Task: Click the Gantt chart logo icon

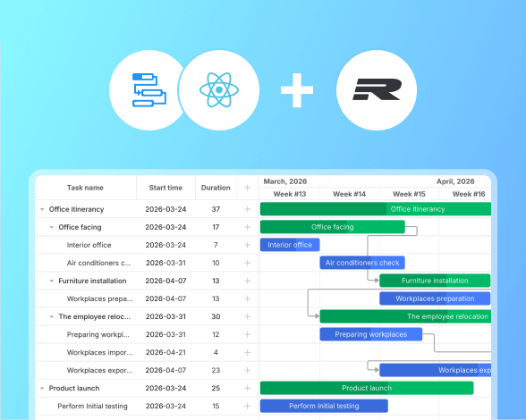Action: click(x=149, y=90)
